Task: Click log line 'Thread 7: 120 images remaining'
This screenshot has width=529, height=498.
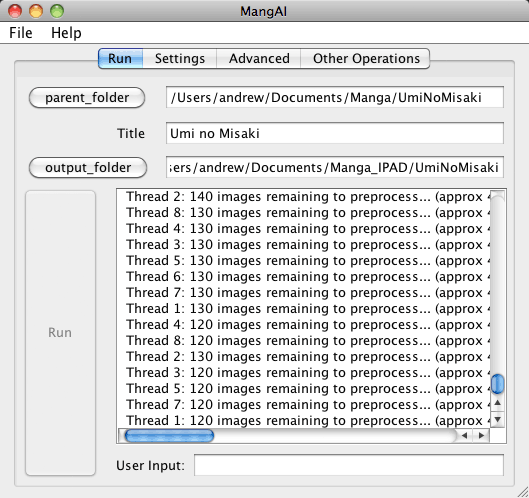Action: pos(308,405)
